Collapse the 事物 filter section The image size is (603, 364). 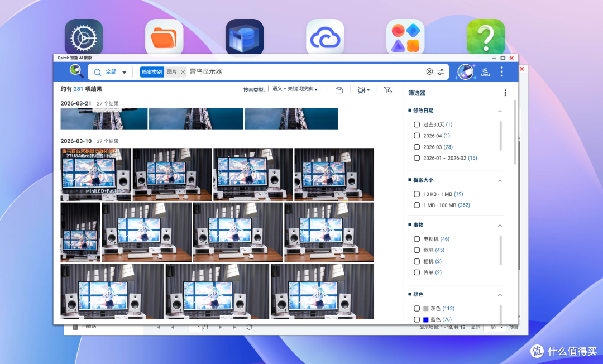(500, 226)
